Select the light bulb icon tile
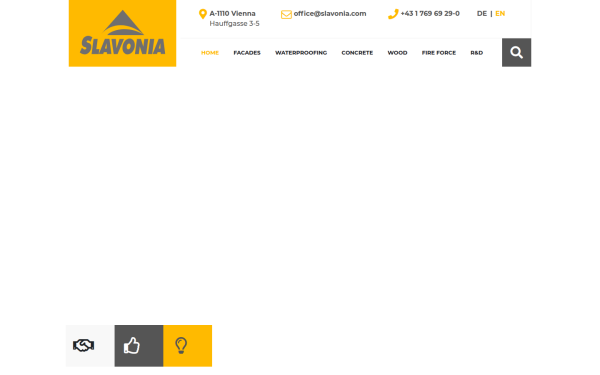Screen dimensions: 600x375 (188, 346)
